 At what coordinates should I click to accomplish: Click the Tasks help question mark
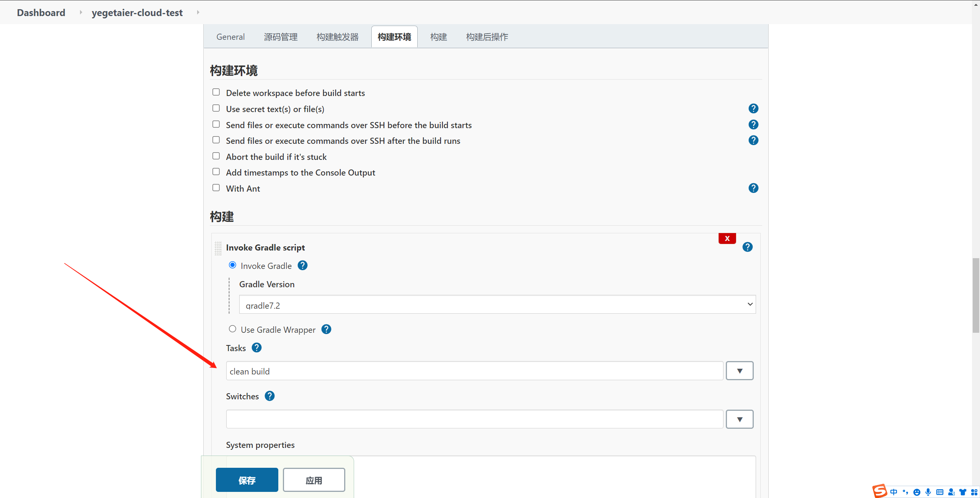(x=256, y=348)
